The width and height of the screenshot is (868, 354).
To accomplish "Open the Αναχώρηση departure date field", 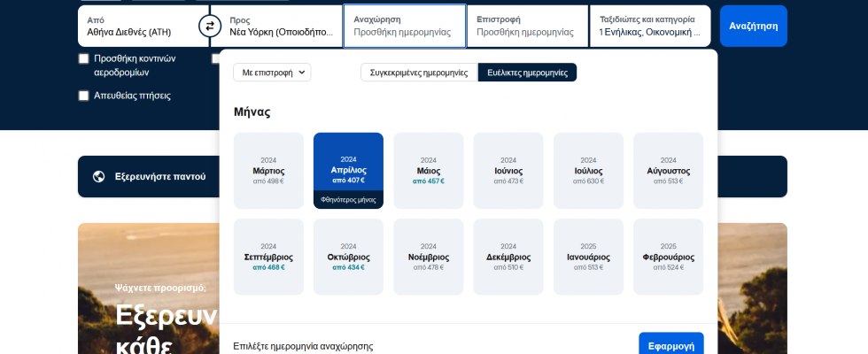I will [405, 26].
